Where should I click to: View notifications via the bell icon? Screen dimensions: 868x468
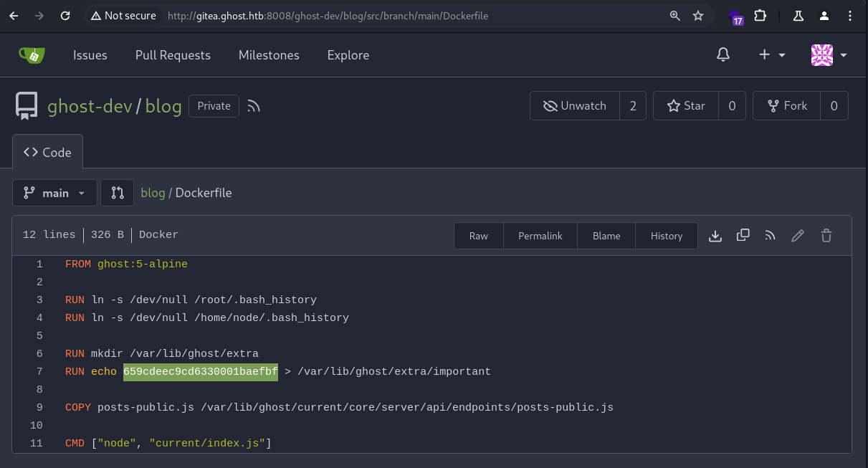click(x=723, y=55)
